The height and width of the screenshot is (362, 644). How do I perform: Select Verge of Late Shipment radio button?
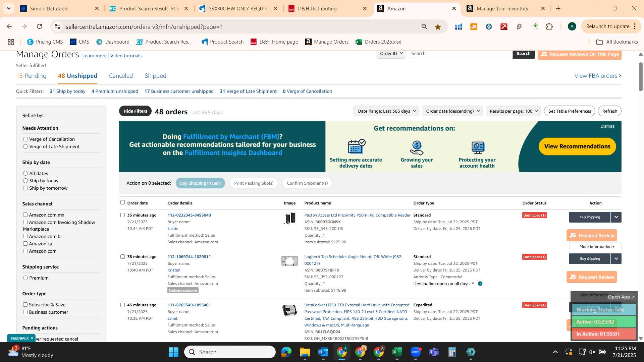(25, 146)
